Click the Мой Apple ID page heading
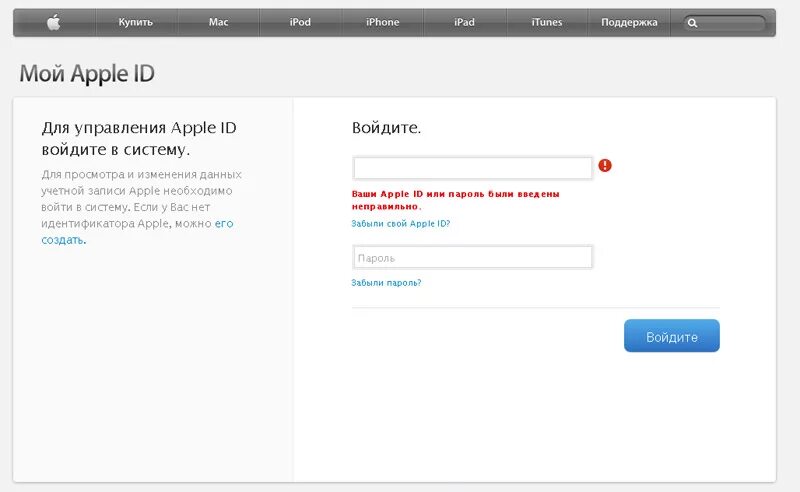This screenshot has height=492, width=800. point(87,74)
